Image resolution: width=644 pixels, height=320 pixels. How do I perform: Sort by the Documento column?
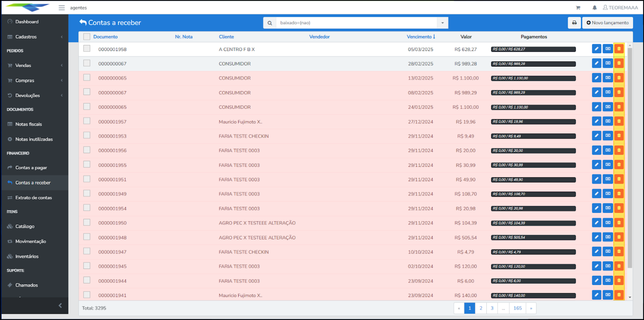pos(105,37)
